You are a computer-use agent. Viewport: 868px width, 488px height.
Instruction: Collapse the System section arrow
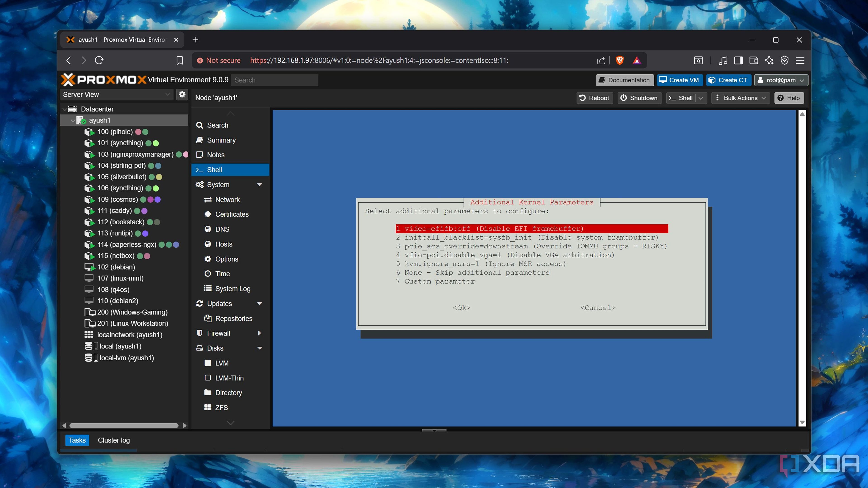point(259,185)
